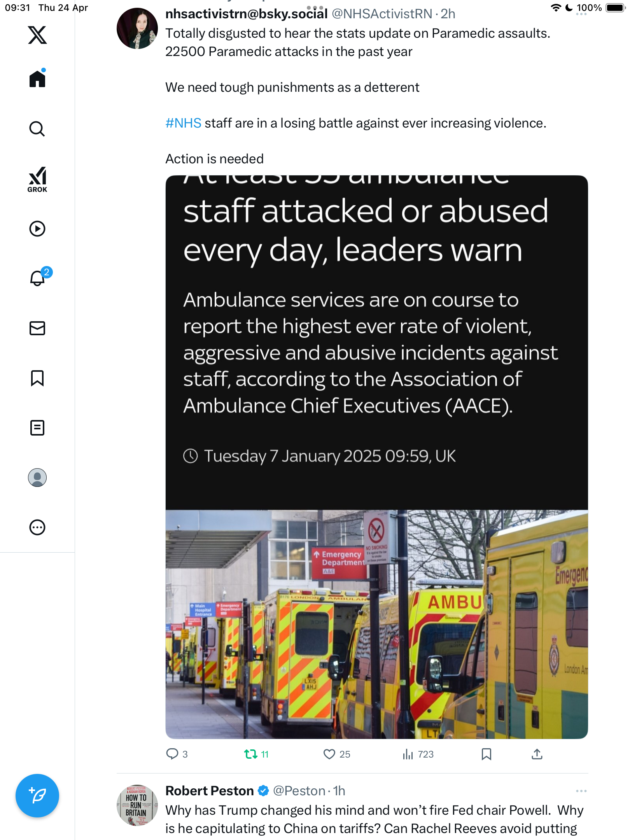Open the video play tab icon
This screenshot has height=840, width=630.
[37, 229]
